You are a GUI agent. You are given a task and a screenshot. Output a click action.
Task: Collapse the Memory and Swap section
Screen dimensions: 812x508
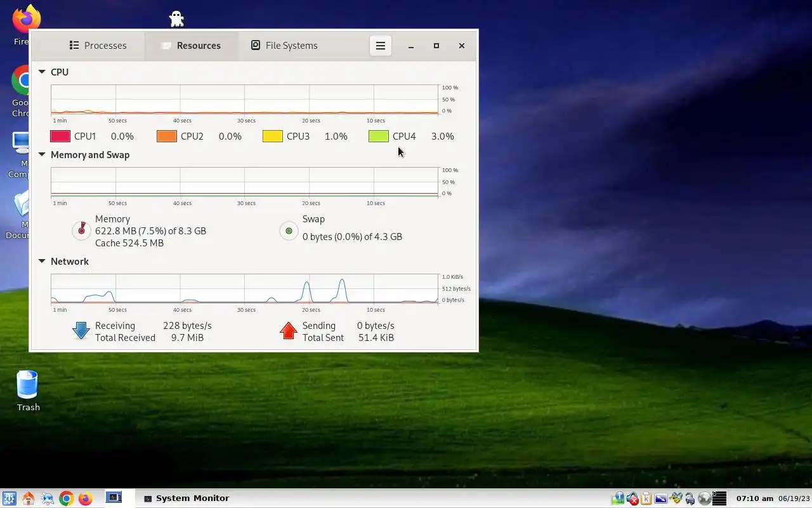[42, 154]
